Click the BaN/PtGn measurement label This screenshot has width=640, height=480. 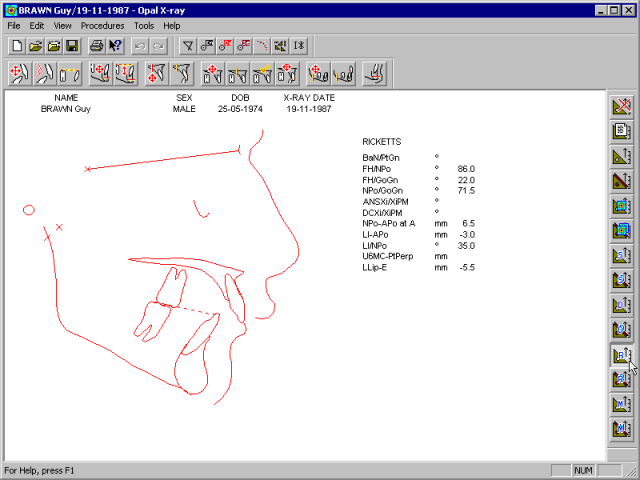tap(381, 158)
